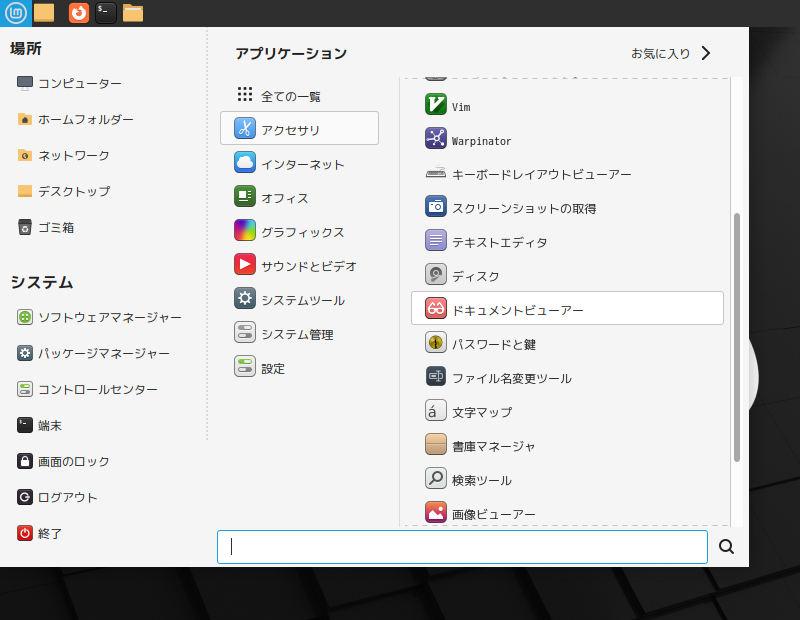Viewport: 800px width, 620px height.
Task: Launch スクリーンショットの取得
Action: point(567,208)
